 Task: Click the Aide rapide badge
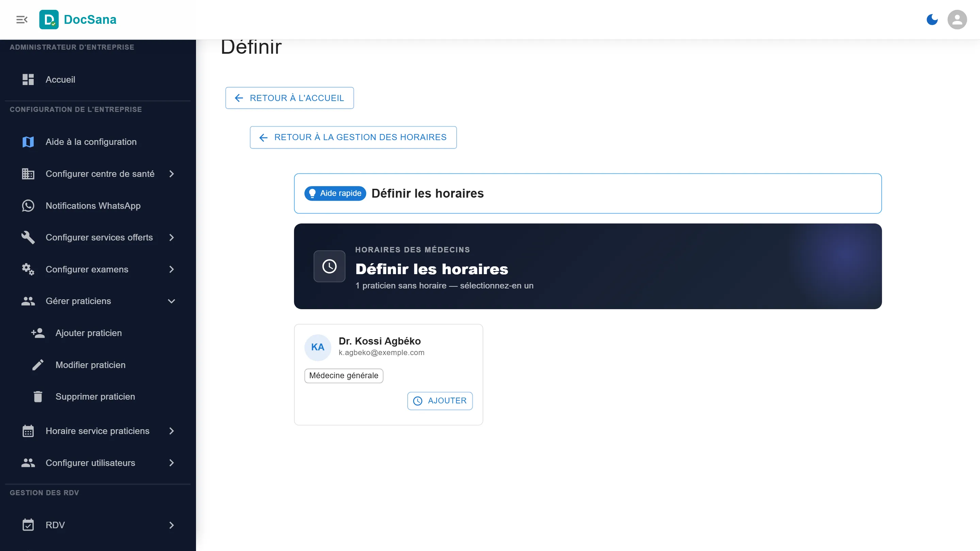(335, 193)
